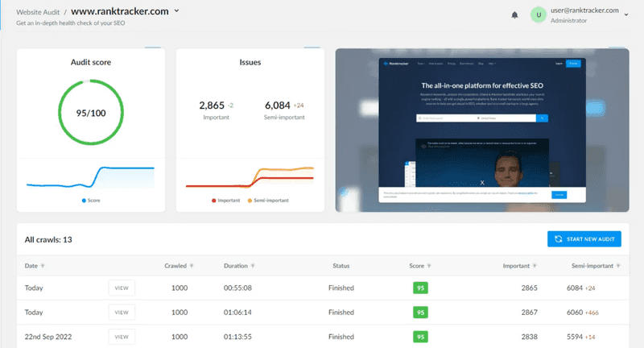Sort crawls by the Crawled column

179,266
